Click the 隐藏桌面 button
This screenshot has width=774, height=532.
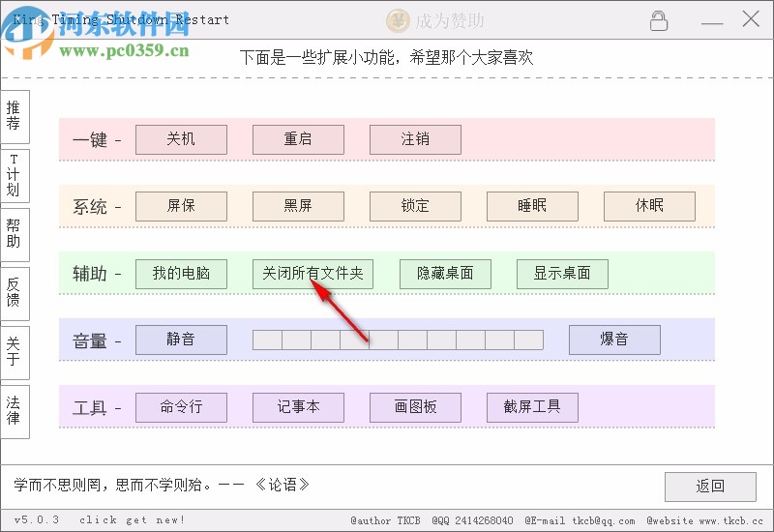pos(445,274)
